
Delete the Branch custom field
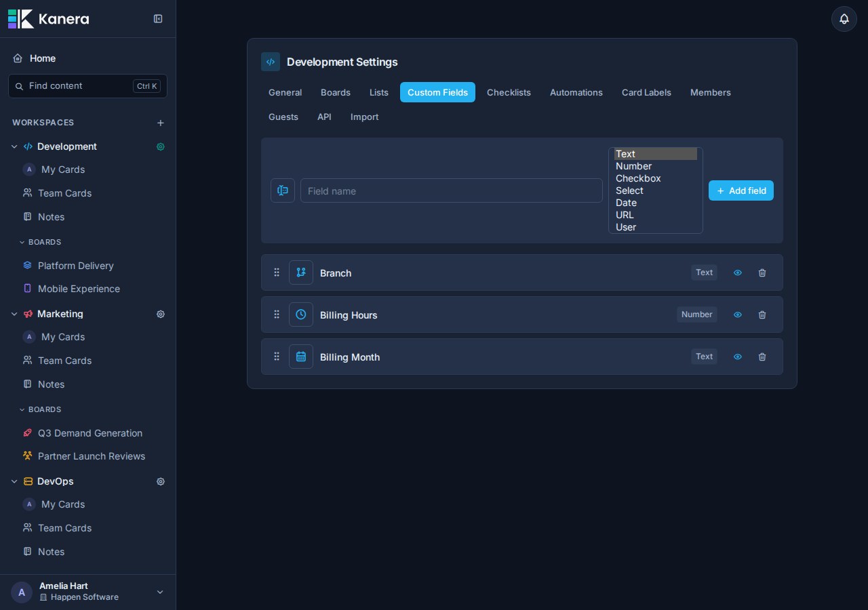pyautogui.click(x=762, y=272)
